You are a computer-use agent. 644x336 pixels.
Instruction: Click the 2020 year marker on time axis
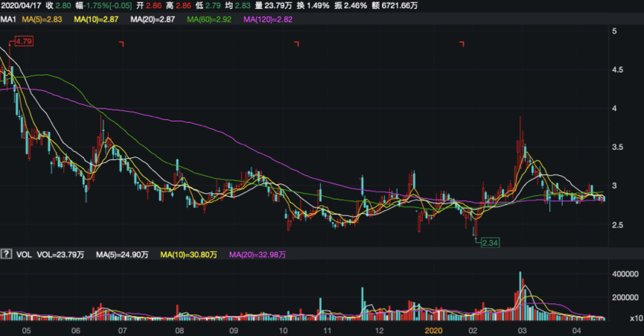433,329
